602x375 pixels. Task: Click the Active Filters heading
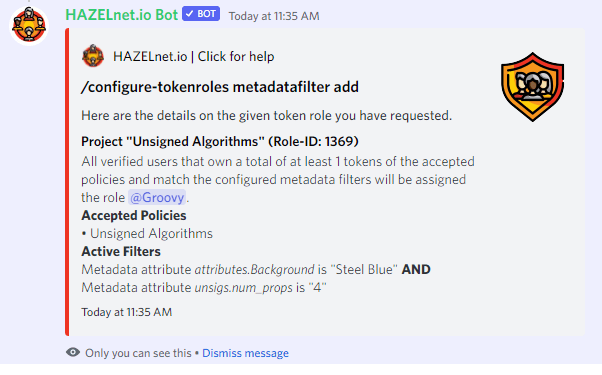pyautogui.click(x=121, y=251)
